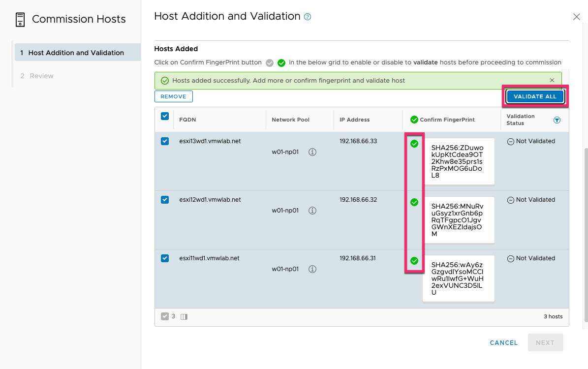
Task: Click the grey fingerprint icon in instructions
Action: click(270, 63)
